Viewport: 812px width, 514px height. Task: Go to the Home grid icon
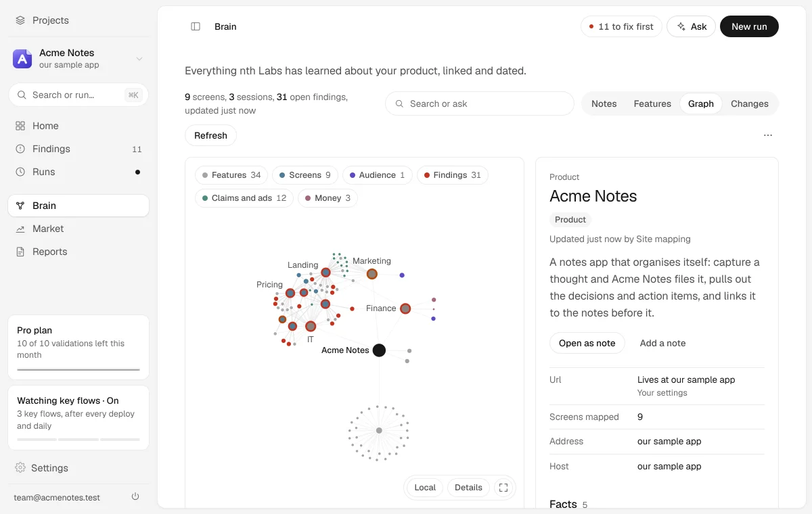tap(20, 126)
